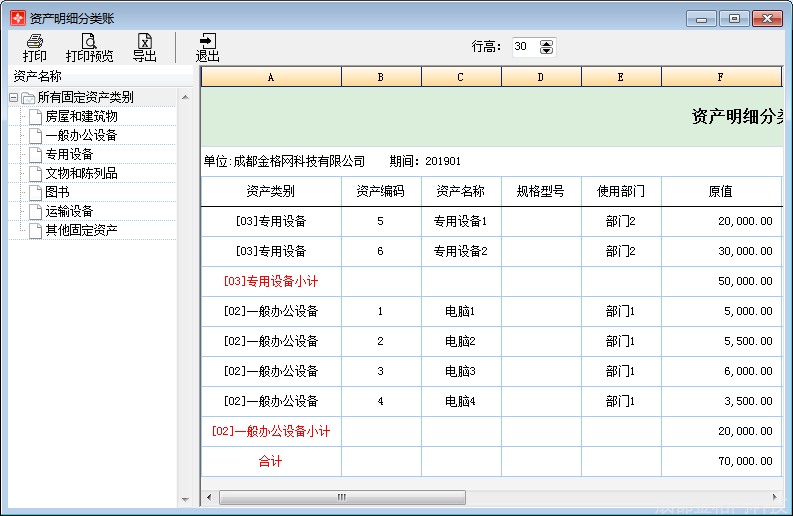This screenshot has height=516, width=793.
Task: Click the Exit (退出) toolbar icon
Action: (207, 47)
